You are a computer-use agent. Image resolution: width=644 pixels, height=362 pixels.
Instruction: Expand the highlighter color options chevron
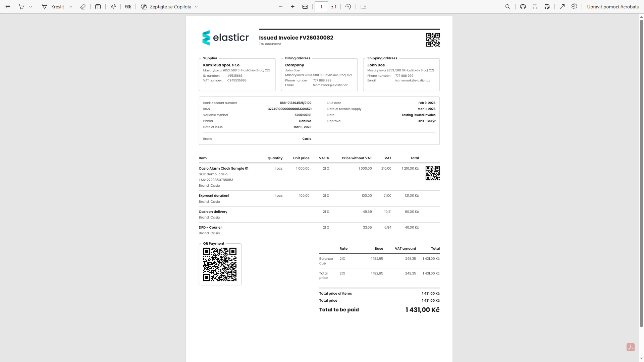31,7
